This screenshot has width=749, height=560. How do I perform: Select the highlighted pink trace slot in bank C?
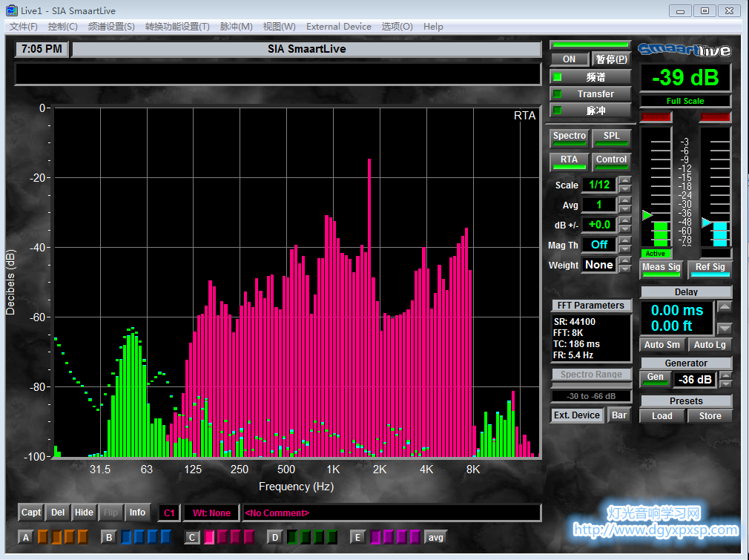click(x=210, y=537)
